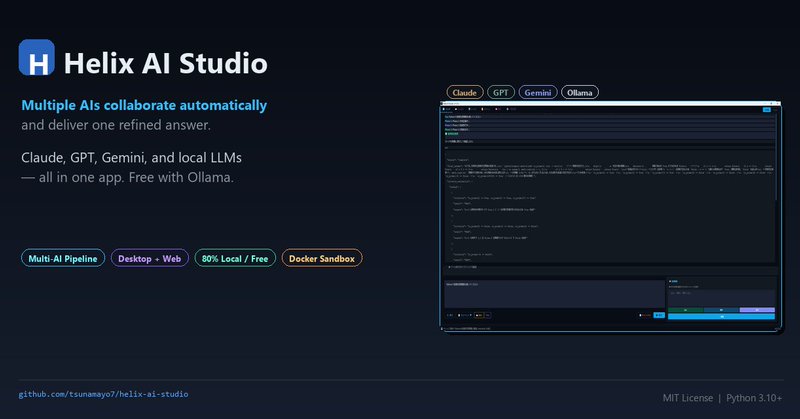Click the green button in preview's right panel
The image size is (800, 419).
click(x=685, y=310)
